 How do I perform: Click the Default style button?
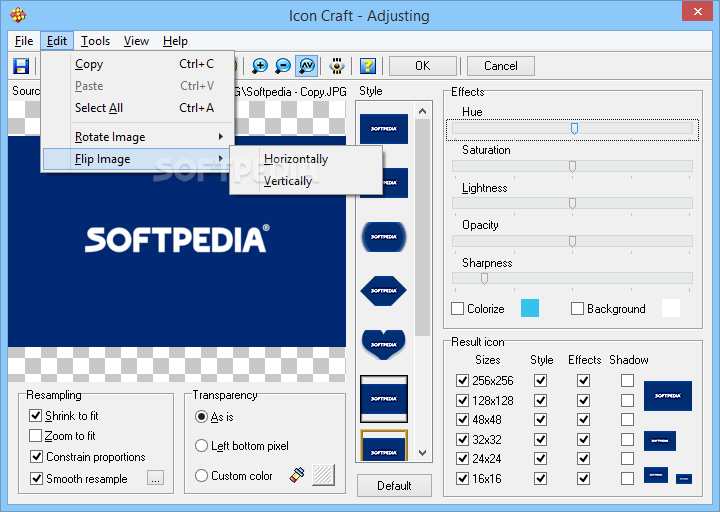pyautogui.click(x=394, y=485)
